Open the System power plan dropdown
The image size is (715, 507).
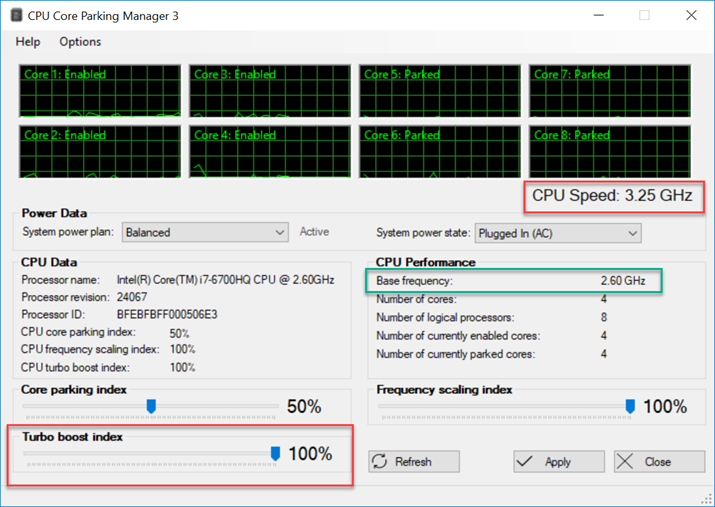[205, 232]
